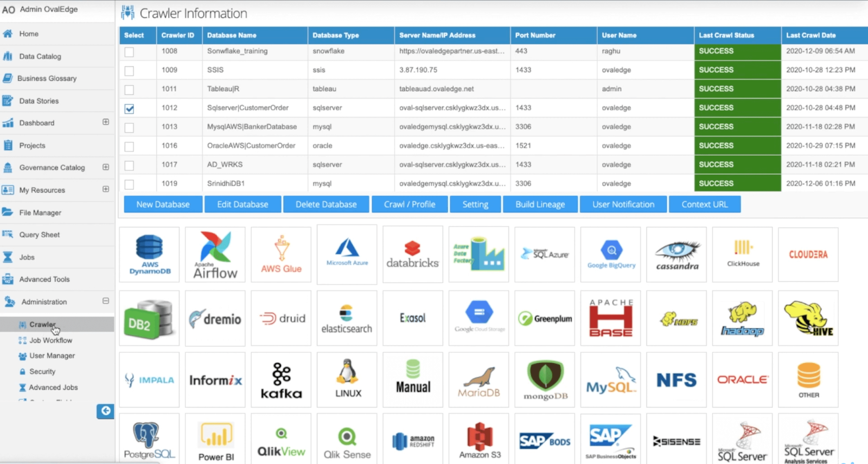
Task: Collapse the Administration section
Action: (x=106, y=301)
